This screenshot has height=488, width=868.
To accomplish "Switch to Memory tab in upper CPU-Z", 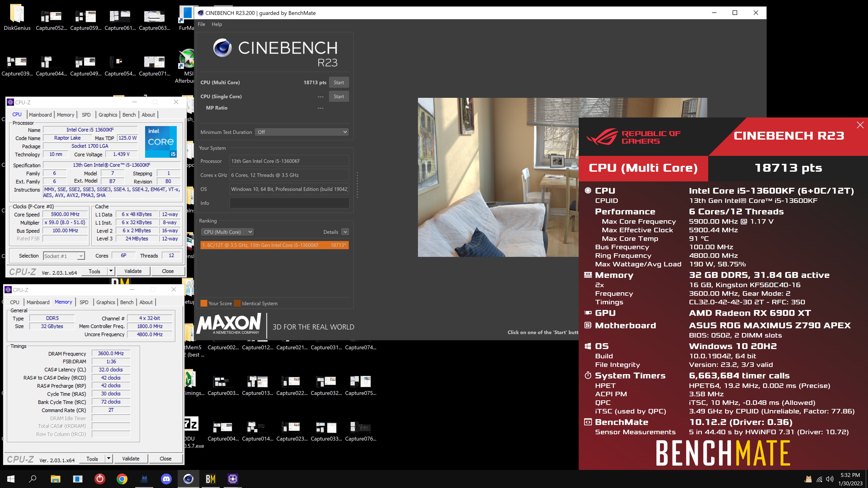I will [65, 115].
